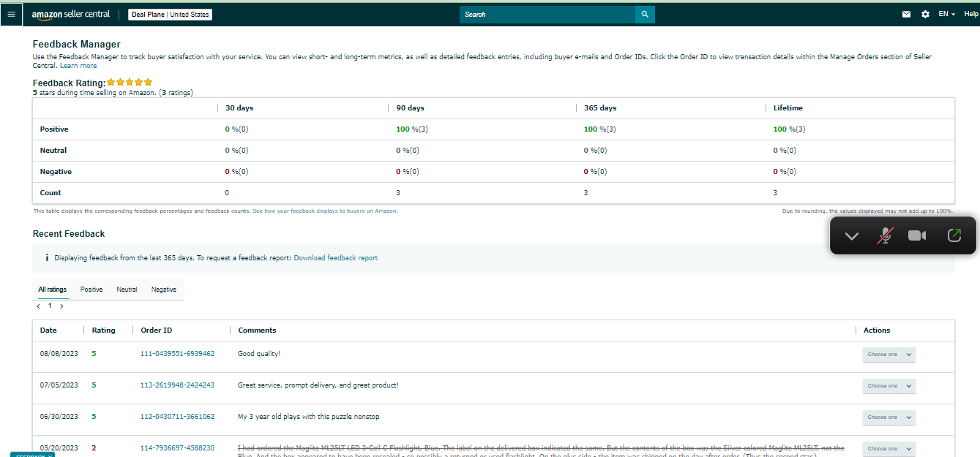This screenshot has width=980, height=457.
Task: Click the Date column header
Action: click(48, 331)
